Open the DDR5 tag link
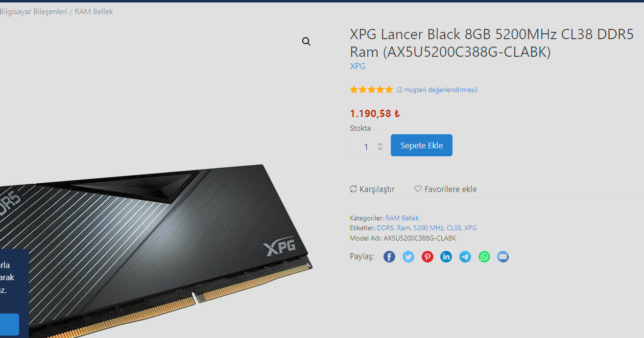The height and width of the screenshot is (338, 644). point(385,228)
